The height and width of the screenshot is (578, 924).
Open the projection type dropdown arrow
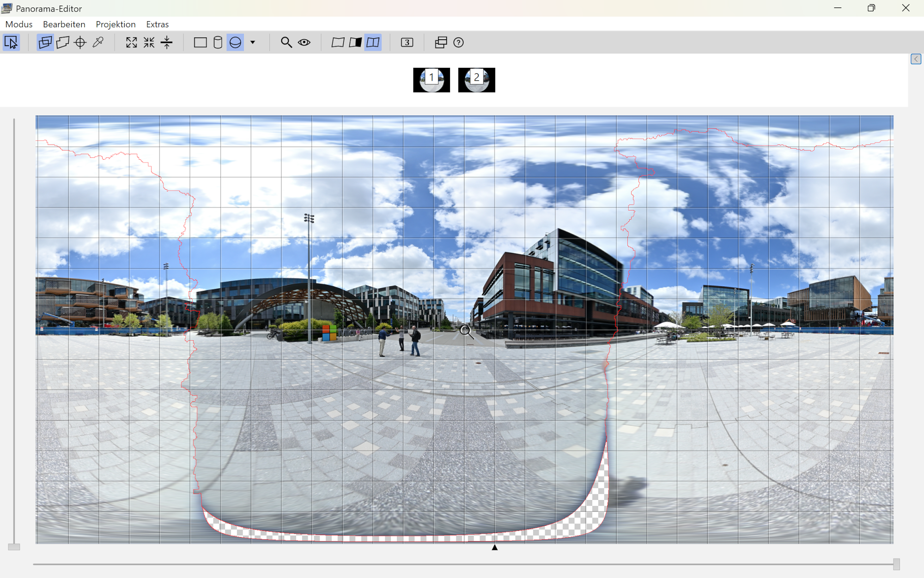point(253,42)
